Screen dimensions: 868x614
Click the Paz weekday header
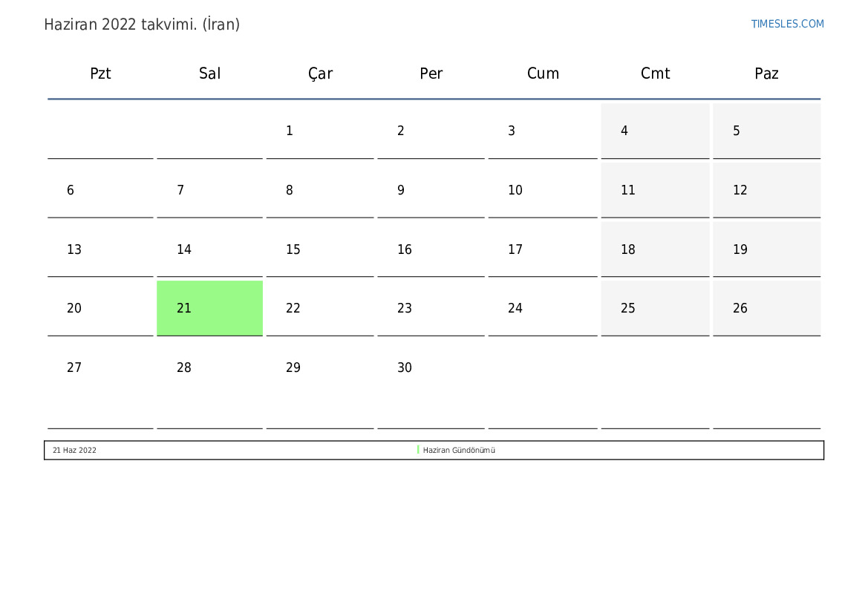[766, 74]
